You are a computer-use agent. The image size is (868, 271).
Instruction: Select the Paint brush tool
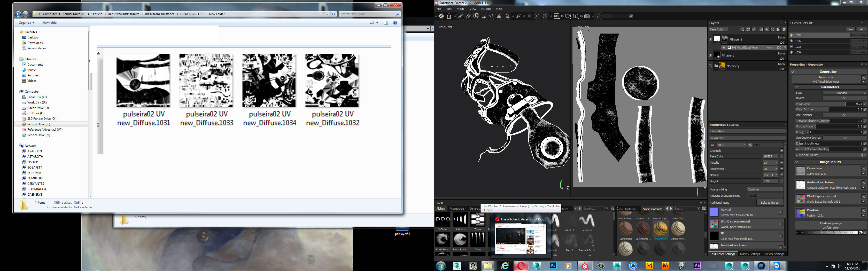tap(461, 16)
